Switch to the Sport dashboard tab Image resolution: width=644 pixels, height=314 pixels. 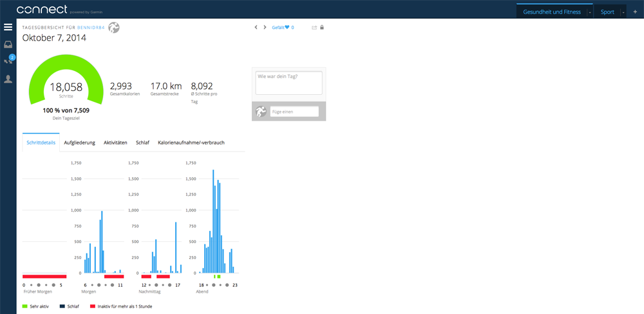click(x=607, y=12)
